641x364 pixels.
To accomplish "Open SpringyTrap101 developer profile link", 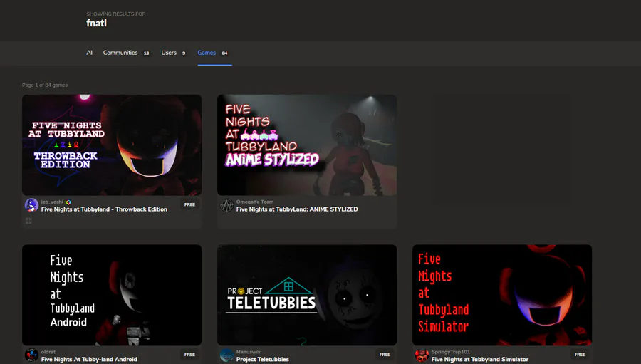I will tap(451, 352).
